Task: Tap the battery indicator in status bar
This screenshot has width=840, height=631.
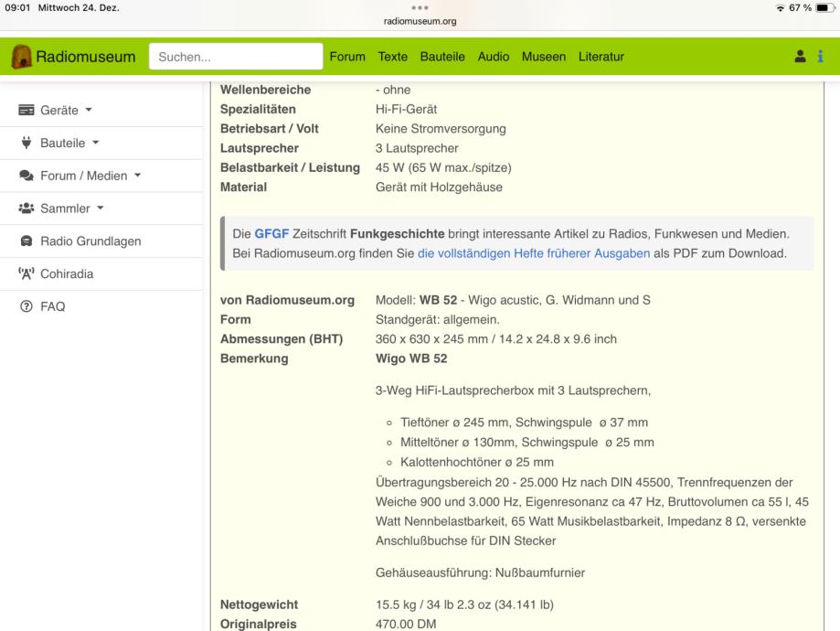Action: [824, 7]
